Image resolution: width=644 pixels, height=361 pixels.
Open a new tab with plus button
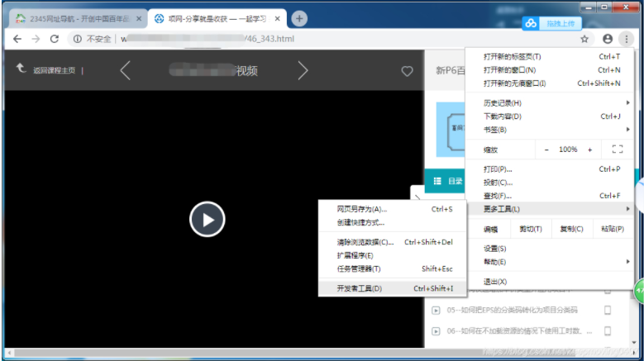(299, 18)
